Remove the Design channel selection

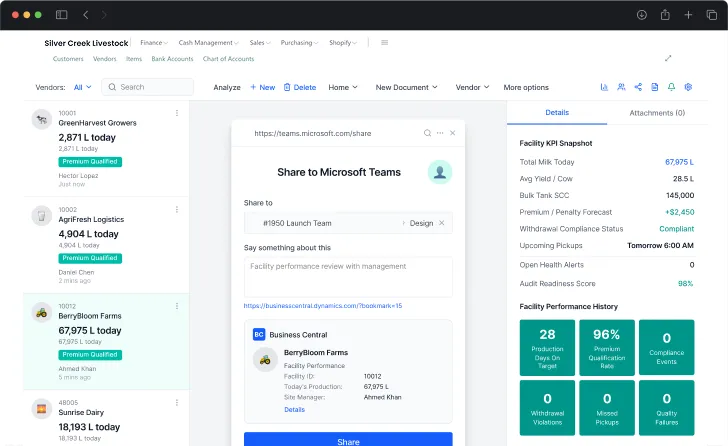(442, 223)
